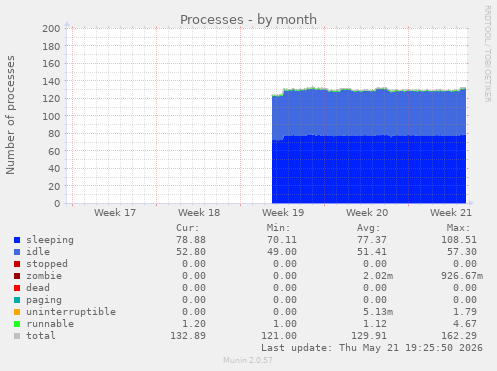Click zombie average value 2.02m
The image size is (497, 371).
click(378, 276)
